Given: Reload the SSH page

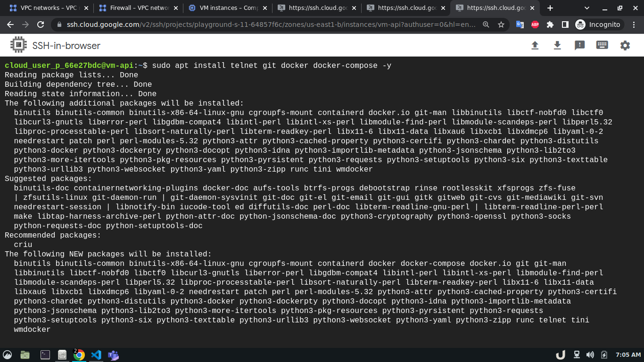Looking at the screenshot, I should 41,25.
